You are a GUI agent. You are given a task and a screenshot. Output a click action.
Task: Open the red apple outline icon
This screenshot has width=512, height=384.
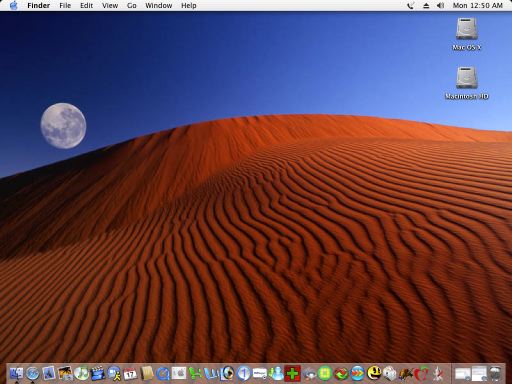click(x=422, y=373)
